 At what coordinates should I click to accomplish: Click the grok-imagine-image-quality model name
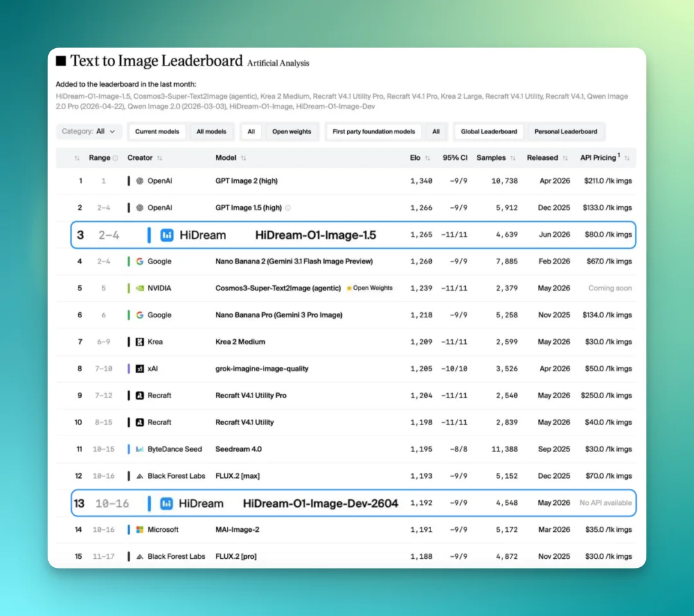tap(262, 369)
